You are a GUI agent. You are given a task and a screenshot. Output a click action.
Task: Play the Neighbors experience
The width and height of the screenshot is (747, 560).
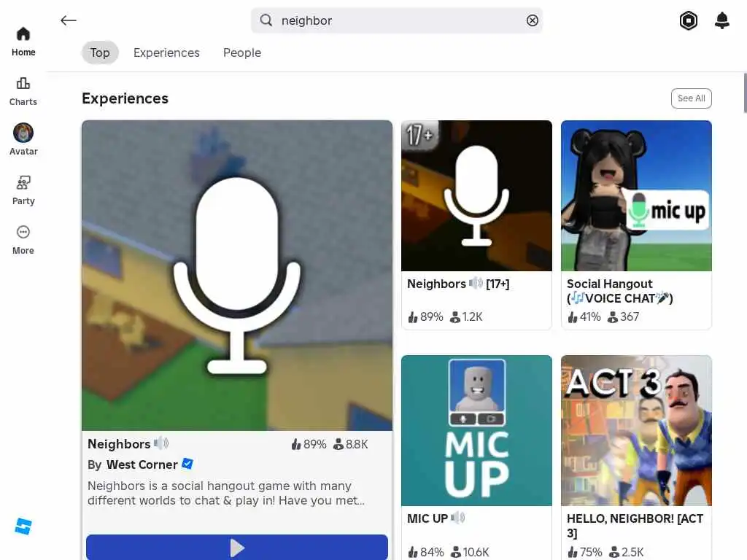pyautogui.click(x=237, y=547)
